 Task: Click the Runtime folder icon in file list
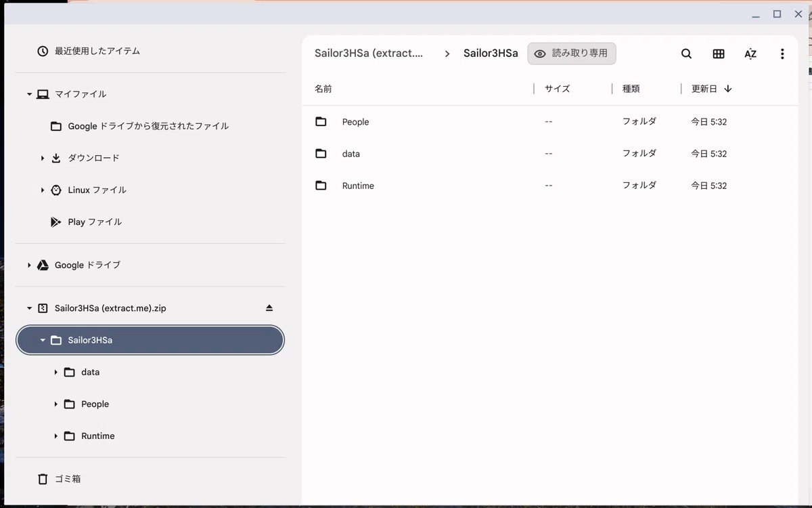321,186
